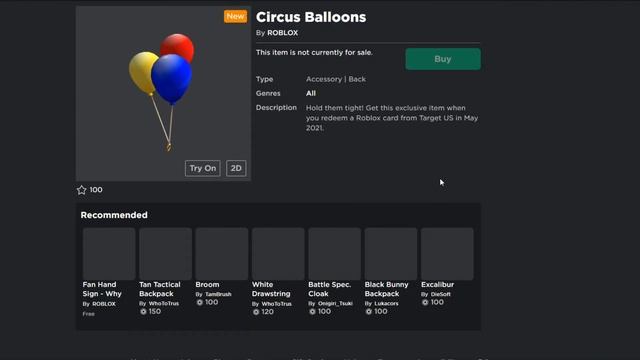Open creator ROBLOX under Fan Hand Sign
The width and height of the screenshot is (640, 360).
pos(104,304)
